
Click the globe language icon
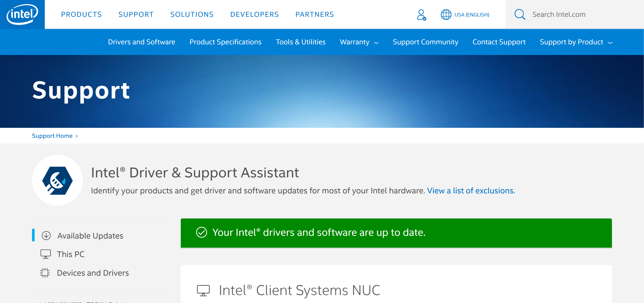[x=446, y=14]
